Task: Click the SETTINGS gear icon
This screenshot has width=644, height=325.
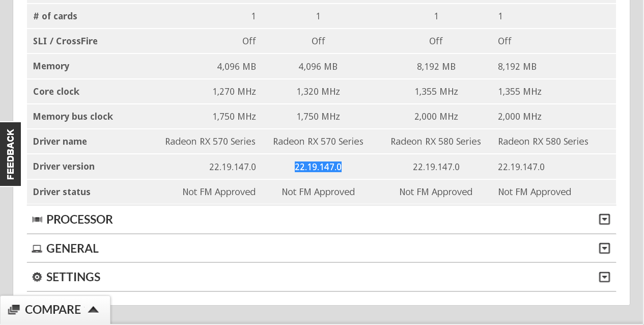Action: pyautogui.click(x=37, y=277)
